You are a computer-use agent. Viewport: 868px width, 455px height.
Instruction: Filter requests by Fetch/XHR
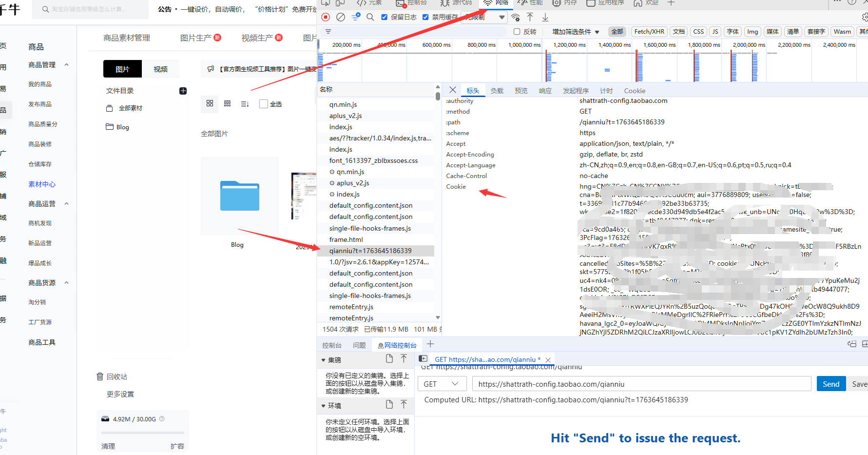click(x=649, y=32)
